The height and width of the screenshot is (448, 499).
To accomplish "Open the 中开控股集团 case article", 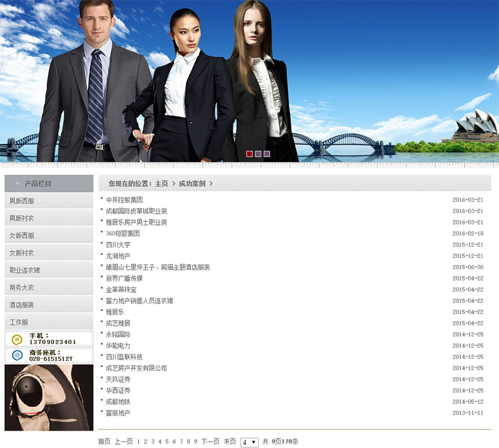I will click(x=124, y=200).
